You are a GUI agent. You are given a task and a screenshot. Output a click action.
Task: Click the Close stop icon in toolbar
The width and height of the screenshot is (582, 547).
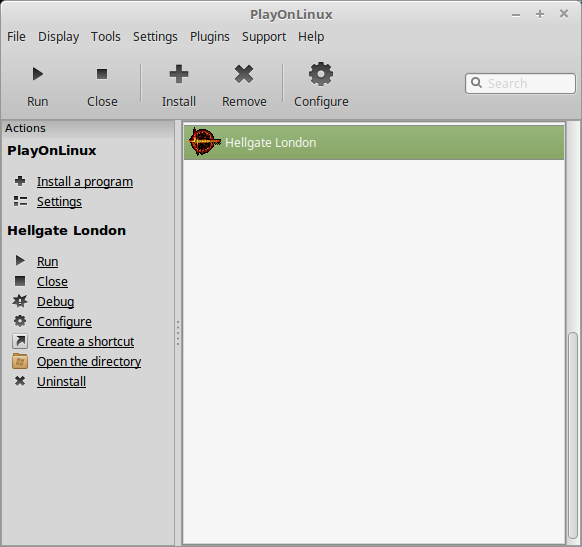pos(102,74)
